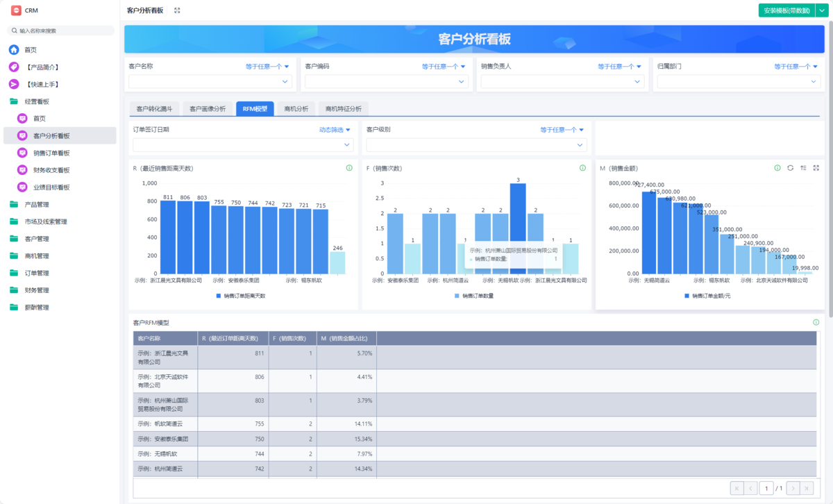
Task: Expand the 客户管理 folder in sidebar
Action: (36, 239)
